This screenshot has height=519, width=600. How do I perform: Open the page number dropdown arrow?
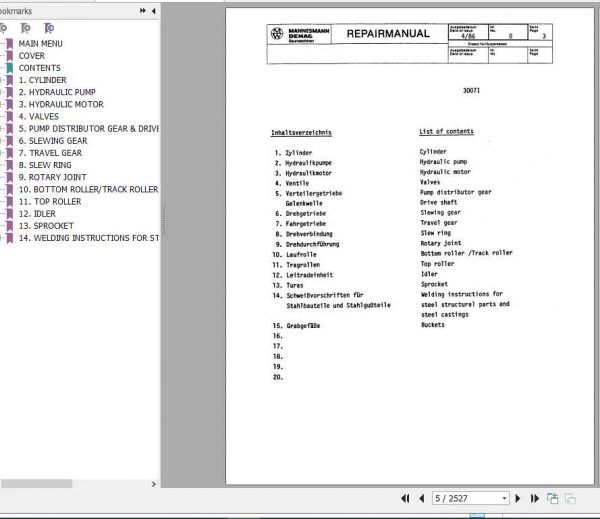tap(504, 498)
